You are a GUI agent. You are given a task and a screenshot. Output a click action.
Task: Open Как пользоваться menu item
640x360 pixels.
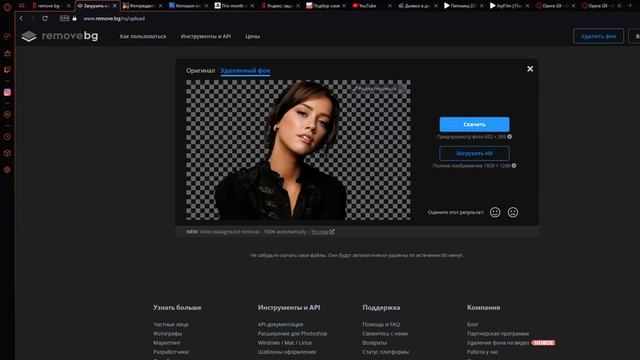click(x=143, y=36)
